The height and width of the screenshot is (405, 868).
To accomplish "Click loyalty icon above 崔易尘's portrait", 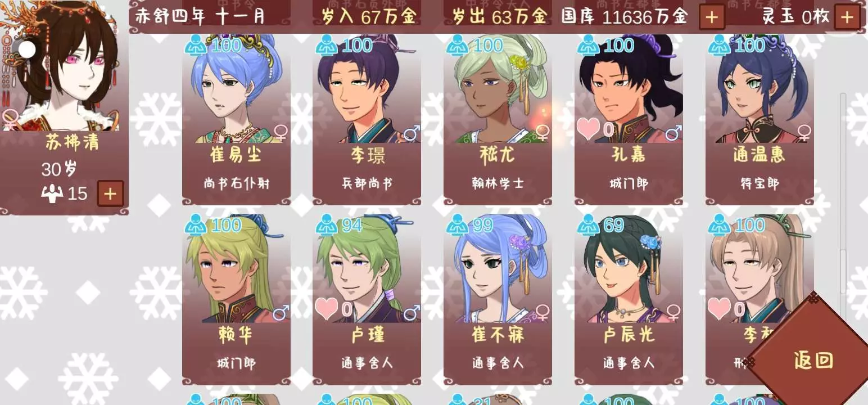I will [x=196, y=45].
